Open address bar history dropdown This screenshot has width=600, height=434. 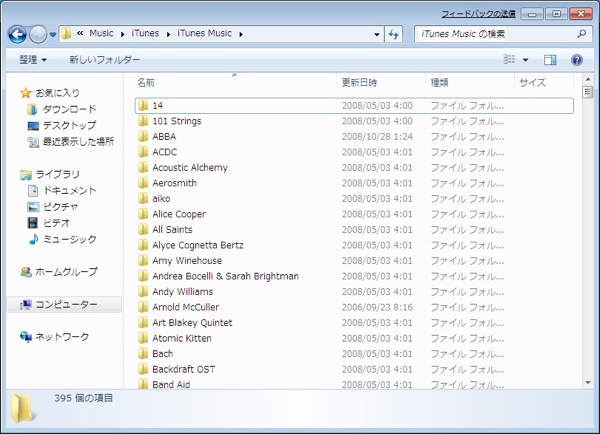[x=377, y=34]
